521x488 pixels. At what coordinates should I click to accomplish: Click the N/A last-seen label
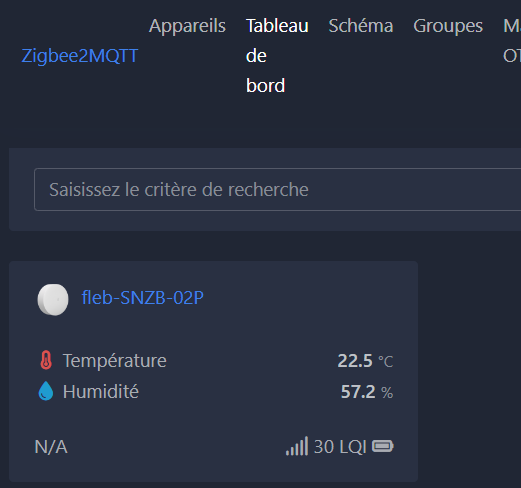tap(51, 447)
